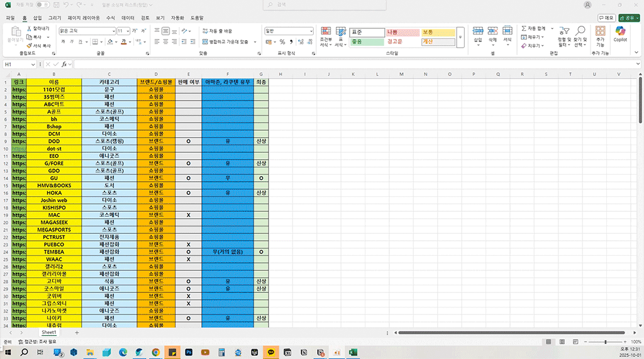The height and width of the screenshot is (359, 644).
Task: Click the insert function fx icon
Action: tap(64, 64)
